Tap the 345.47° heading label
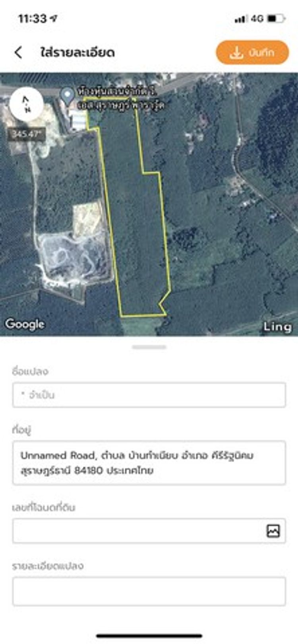 26,134
